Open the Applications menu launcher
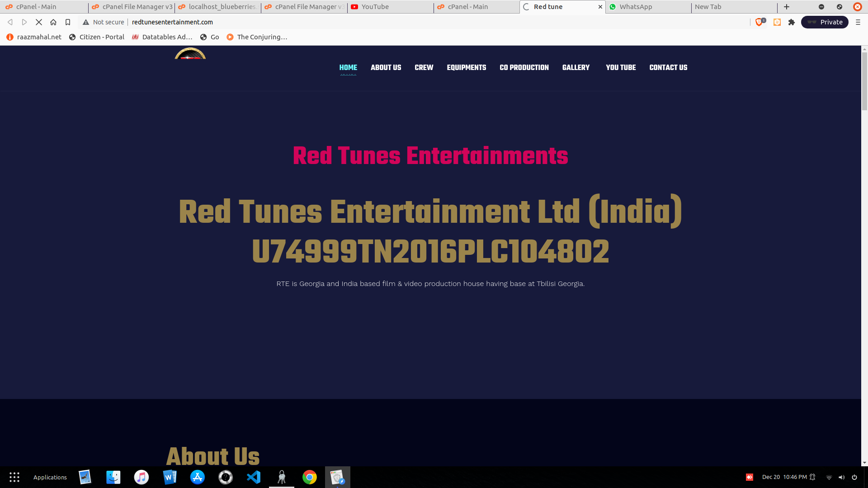Image resolution: width=868 pixels, height=488 pixels. (50, 477)
